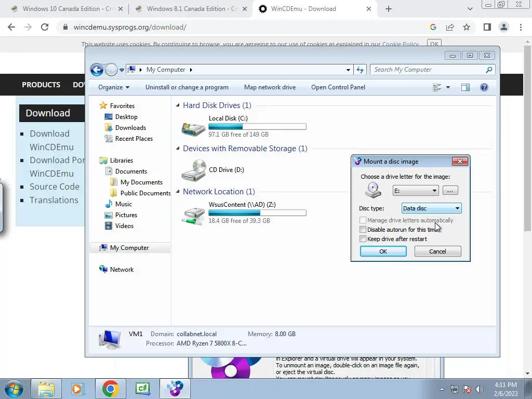This screenshot has height=399, width=532.
Task: Bookmark this page with star icon
Action: pos(467,27)
